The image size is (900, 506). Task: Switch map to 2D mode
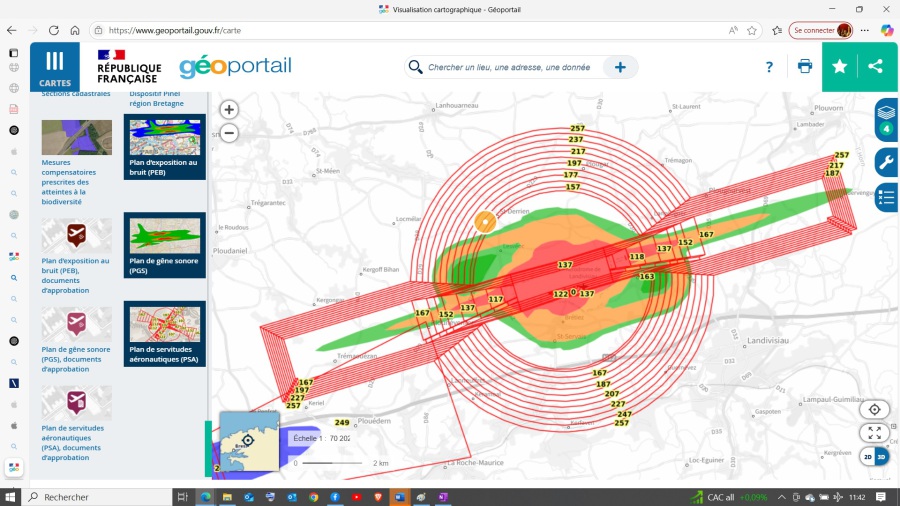[868, 457]
